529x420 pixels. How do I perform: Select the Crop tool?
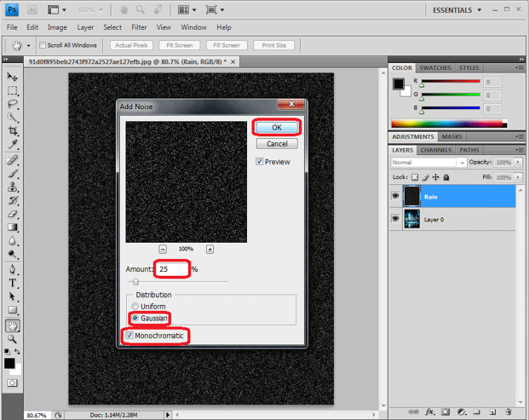coord(13,131)
